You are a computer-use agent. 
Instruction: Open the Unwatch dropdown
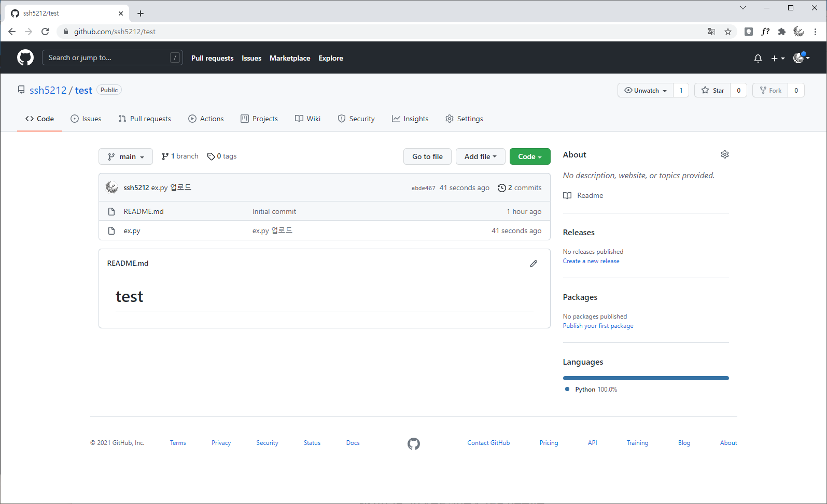pyautogui.click(x=646, y=90)
